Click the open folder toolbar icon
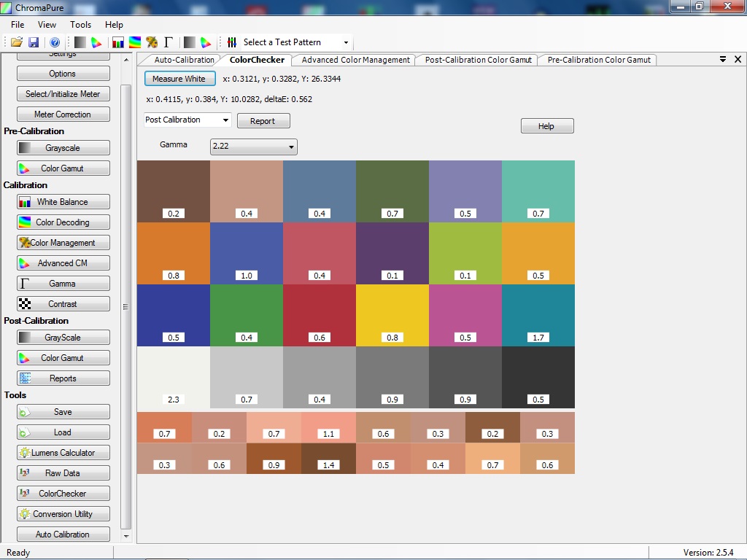 16,42
